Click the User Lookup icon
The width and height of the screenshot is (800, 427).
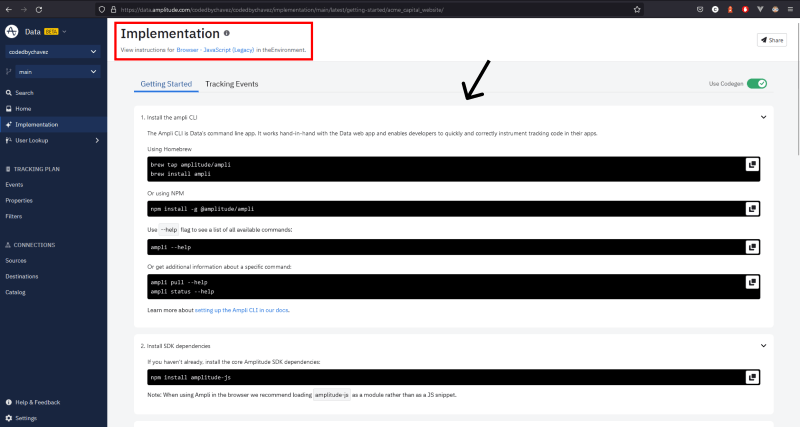point(9,140)
